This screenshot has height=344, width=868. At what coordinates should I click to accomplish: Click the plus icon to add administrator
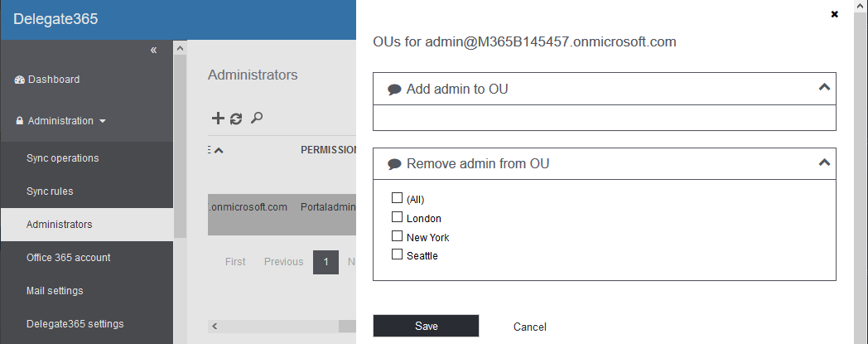coord(218,119)
